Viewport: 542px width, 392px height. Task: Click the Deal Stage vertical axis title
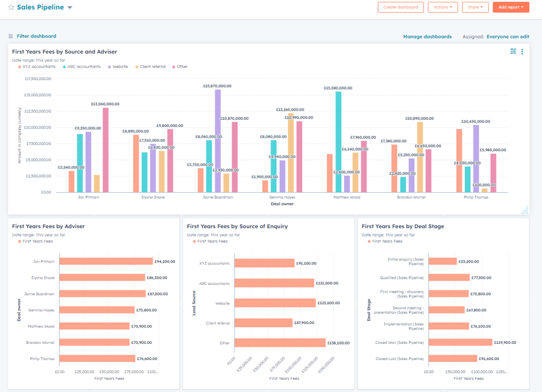pyautogui.click(x=369, y=310)
